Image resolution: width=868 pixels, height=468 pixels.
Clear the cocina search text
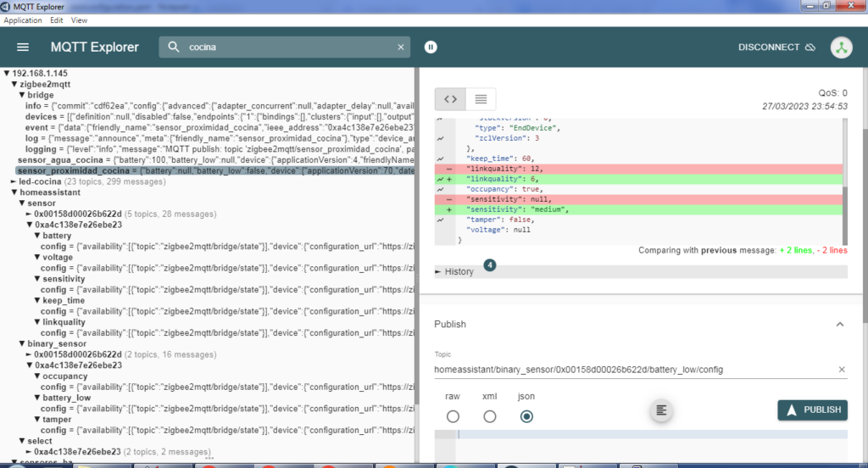tap(400, 47)
